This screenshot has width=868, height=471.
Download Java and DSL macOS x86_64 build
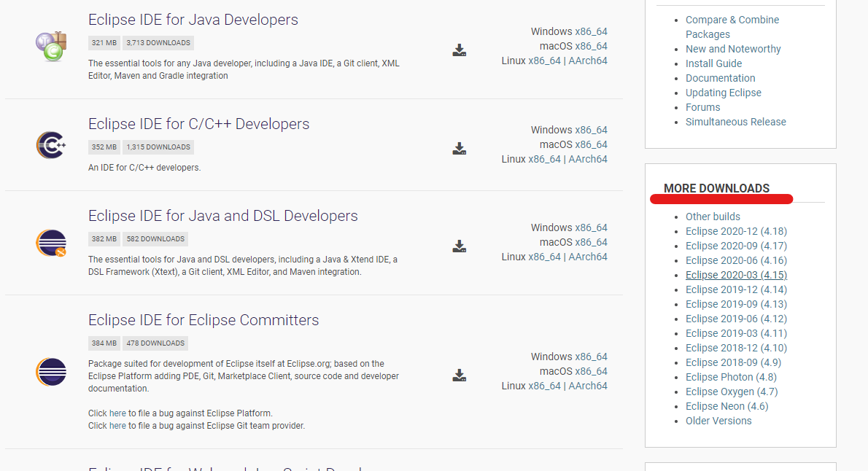tap(592, 242)
